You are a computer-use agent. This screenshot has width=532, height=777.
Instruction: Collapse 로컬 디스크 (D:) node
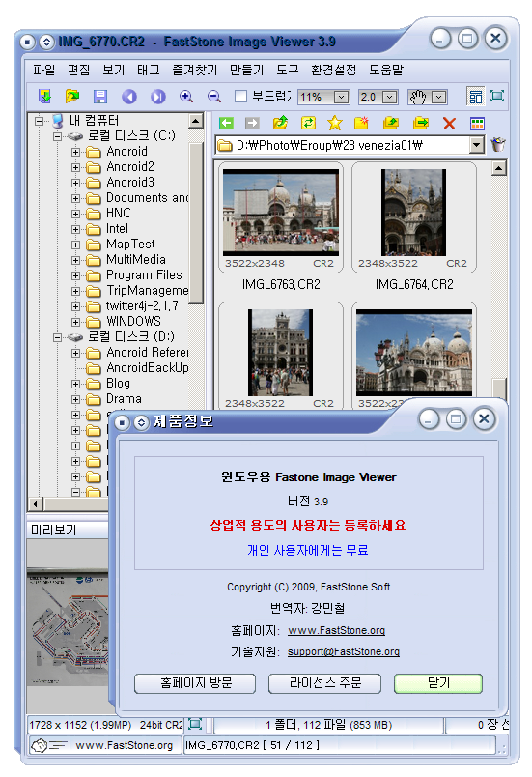[57, 337]
